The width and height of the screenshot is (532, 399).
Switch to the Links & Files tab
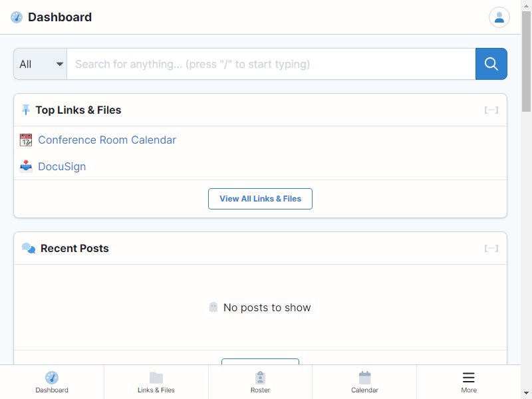(156, 382)
